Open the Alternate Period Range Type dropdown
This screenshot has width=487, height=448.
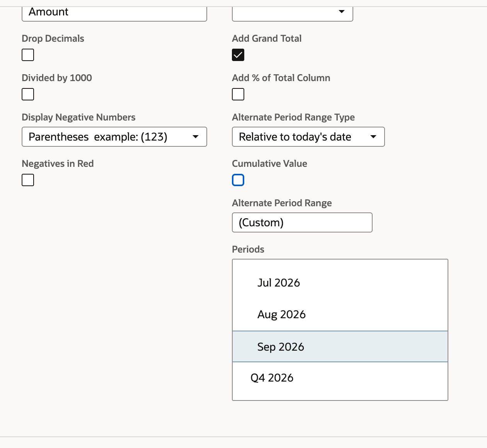pos(308,137)
